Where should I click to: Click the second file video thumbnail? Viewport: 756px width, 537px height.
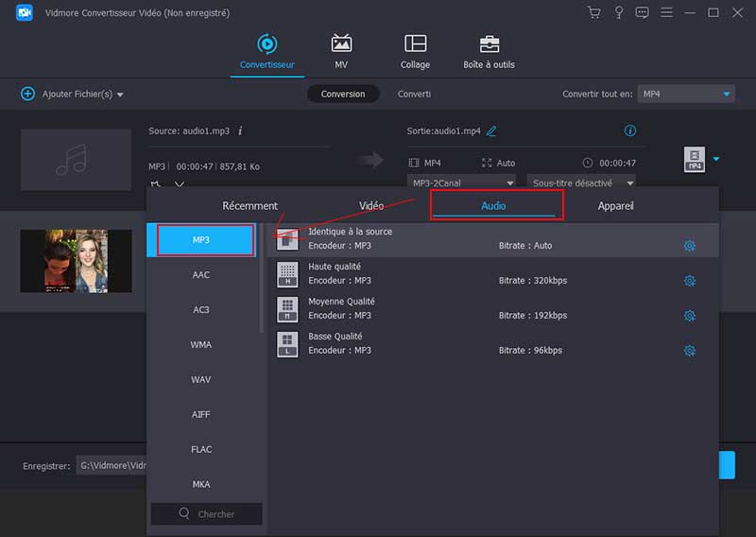76,261
